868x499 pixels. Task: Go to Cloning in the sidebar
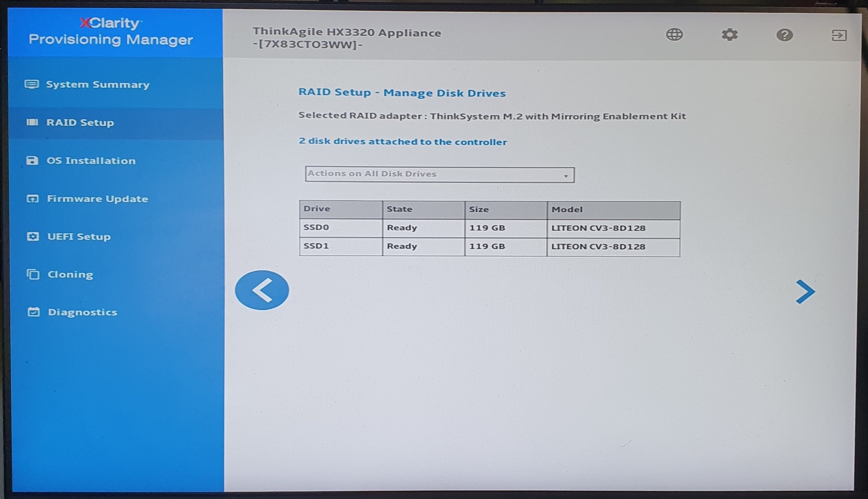(70, 275)
